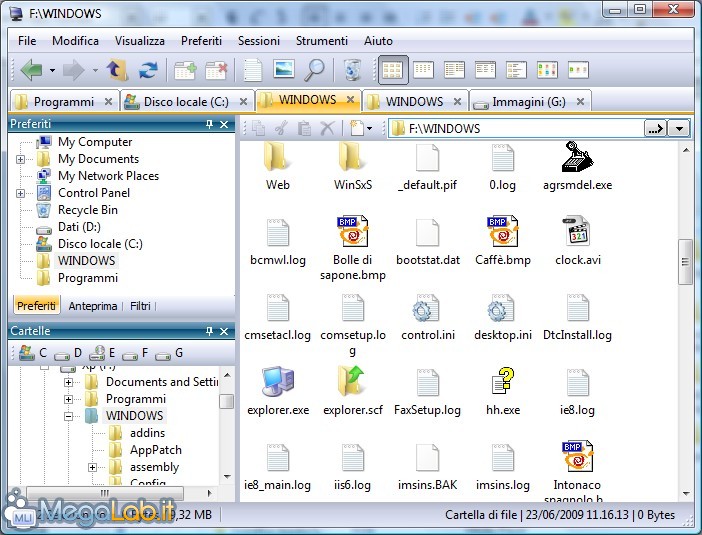This screenshot has height=535, width=702.
Task: Click the grey Forward arrow
Action: tap(73, 70)
